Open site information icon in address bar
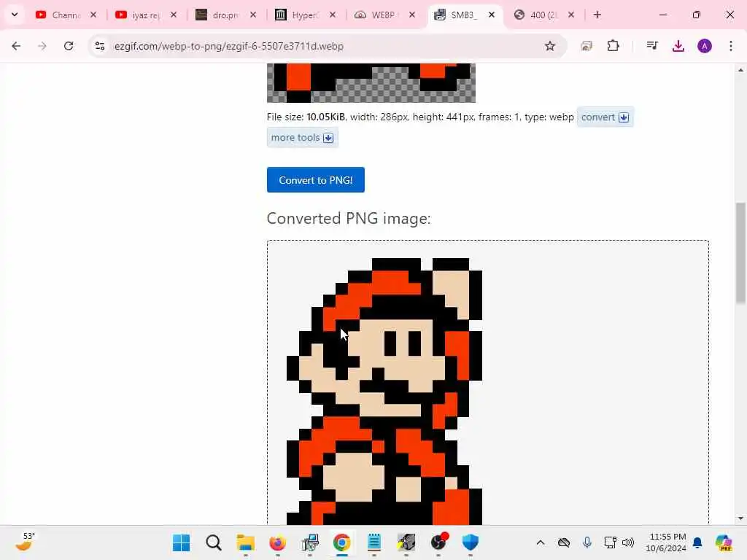 point(99,46)
